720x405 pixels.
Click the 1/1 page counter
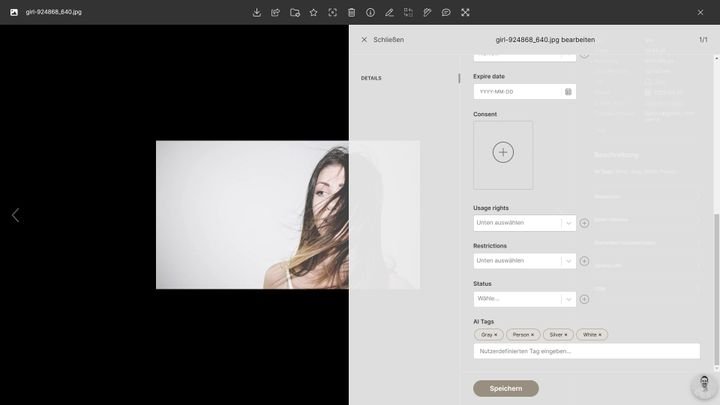coord(703,40)
